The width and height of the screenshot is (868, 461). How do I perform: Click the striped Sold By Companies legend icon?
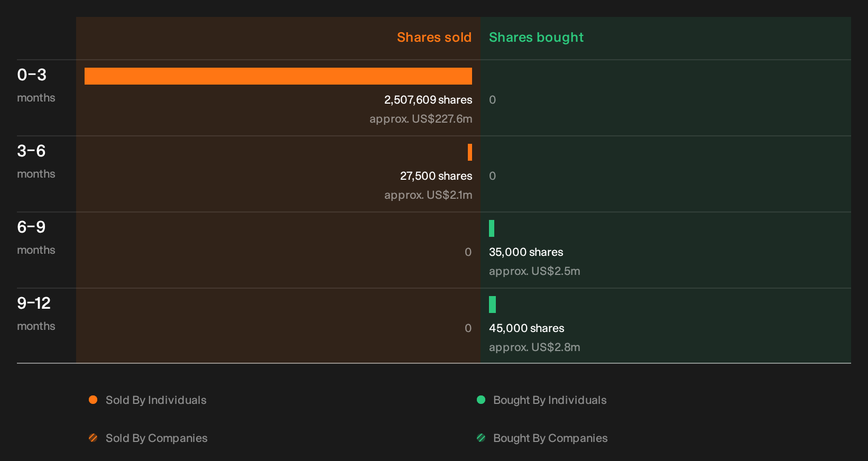[93, 438]
